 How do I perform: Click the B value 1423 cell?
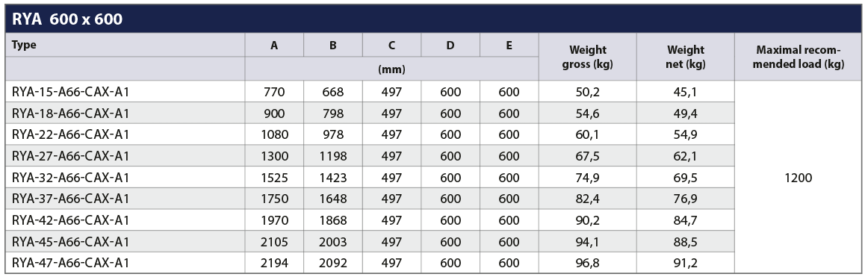(332, 178)
